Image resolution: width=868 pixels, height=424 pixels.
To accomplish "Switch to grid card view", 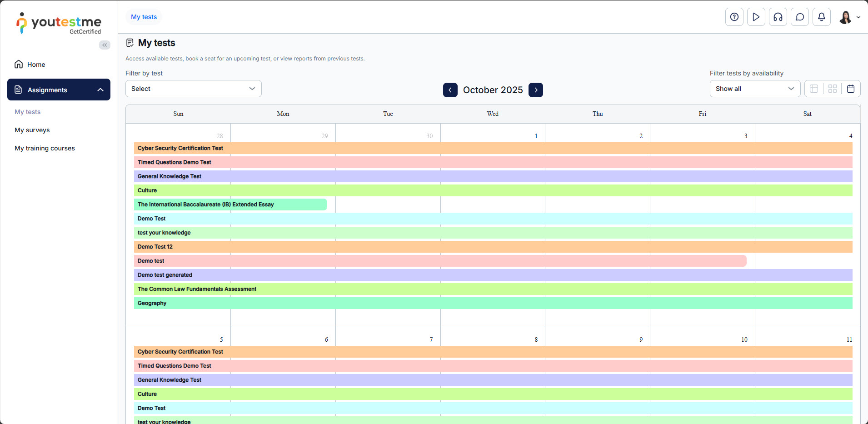I will pyautogui.click(x=832, y=89).
